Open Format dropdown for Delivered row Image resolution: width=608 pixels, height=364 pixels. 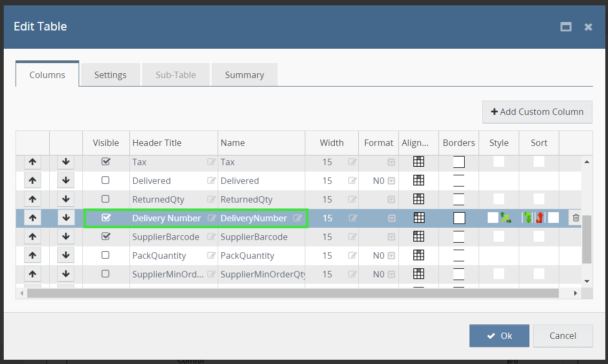[391, 181]
